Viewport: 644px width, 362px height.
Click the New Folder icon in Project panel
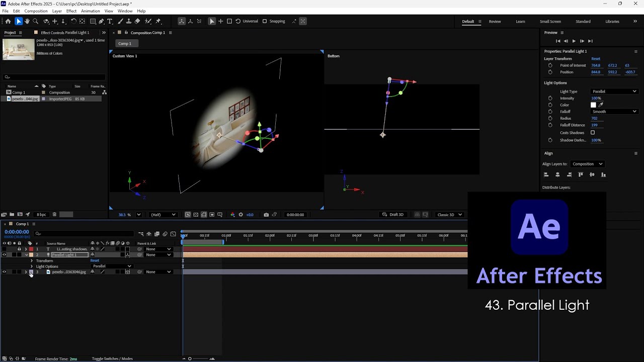click(12, 215)
